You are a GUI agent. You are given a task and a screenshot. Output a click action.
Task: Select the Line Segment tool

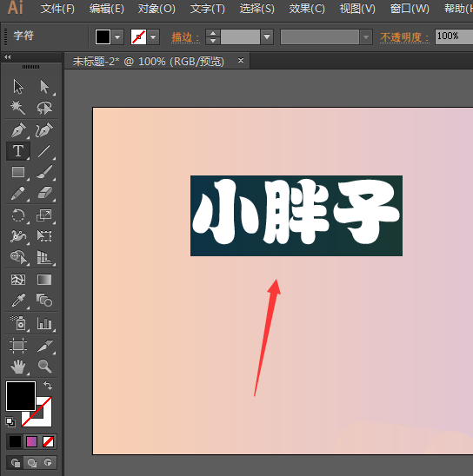coord(44,151)
